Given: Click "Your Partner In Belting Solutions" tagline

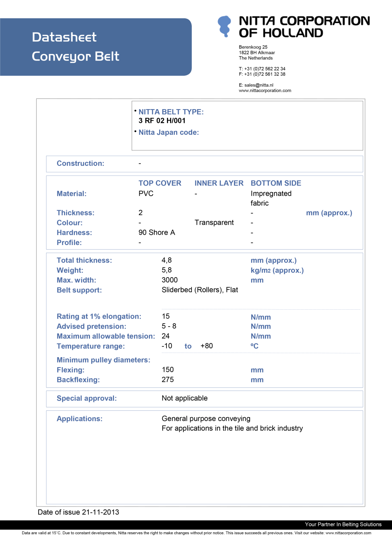Looking at the screenshot, I should [343, 525].
